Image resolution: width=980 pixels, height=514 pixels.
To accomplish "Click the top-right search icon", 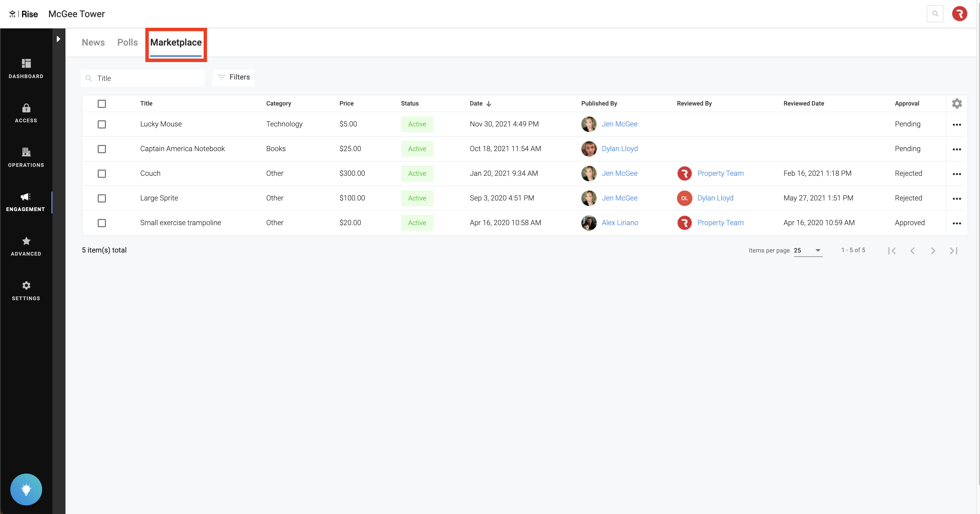I will coord(935,14).
